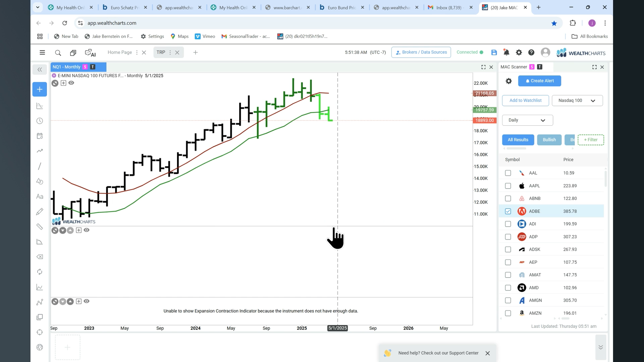Click the scanner table horizontal scrollbar

pos(566,318)
